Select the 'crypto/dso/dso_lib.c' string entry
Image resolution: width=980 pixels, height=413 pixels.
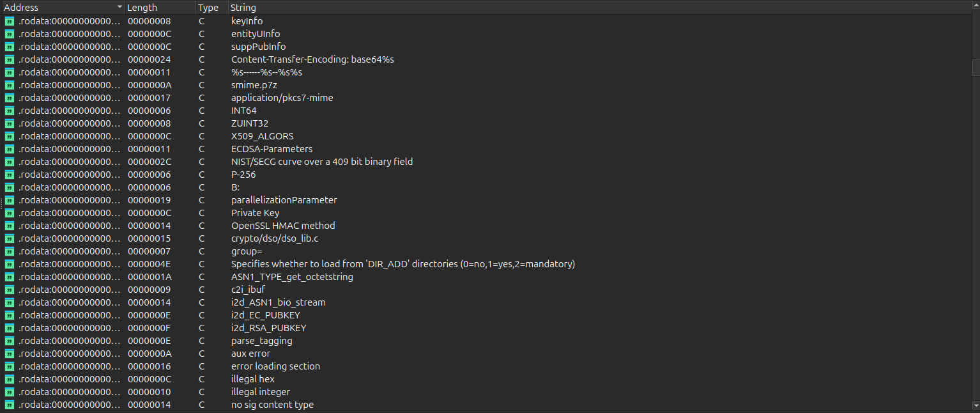click(275, 238)
